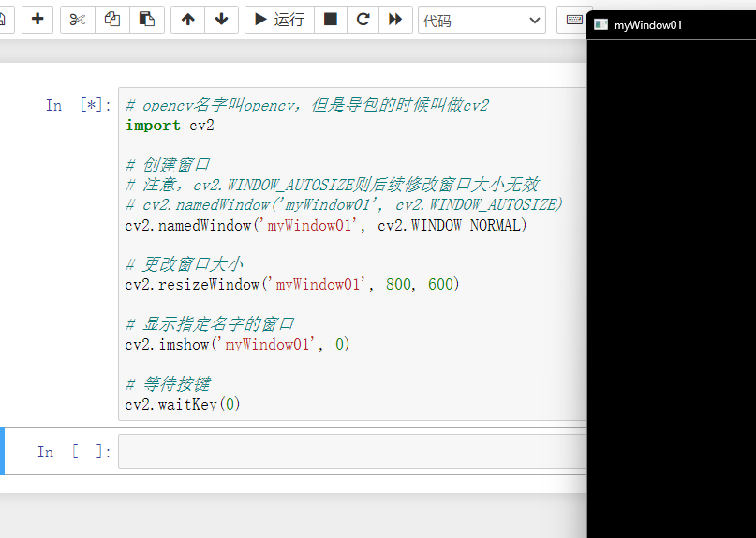Click the cv2.resizeWindow code line
The width and height of the screenshot is (756, 538).
coord(292,285)
